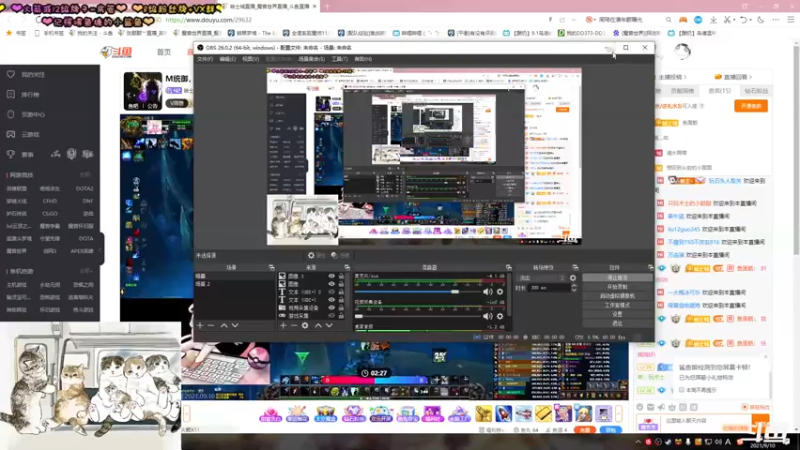Open settings gear for first mixer channel
This screenshot has width=800, height=450.
[500, 292]
